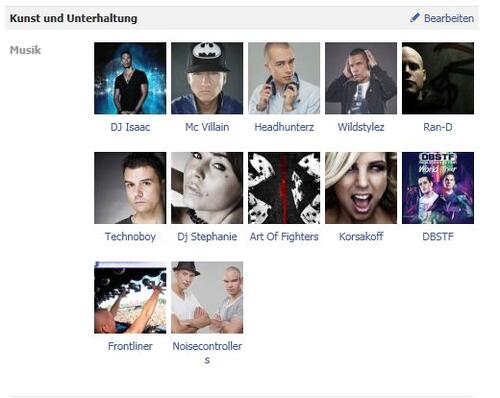Click the Headhunterz photo

[284, 78]
